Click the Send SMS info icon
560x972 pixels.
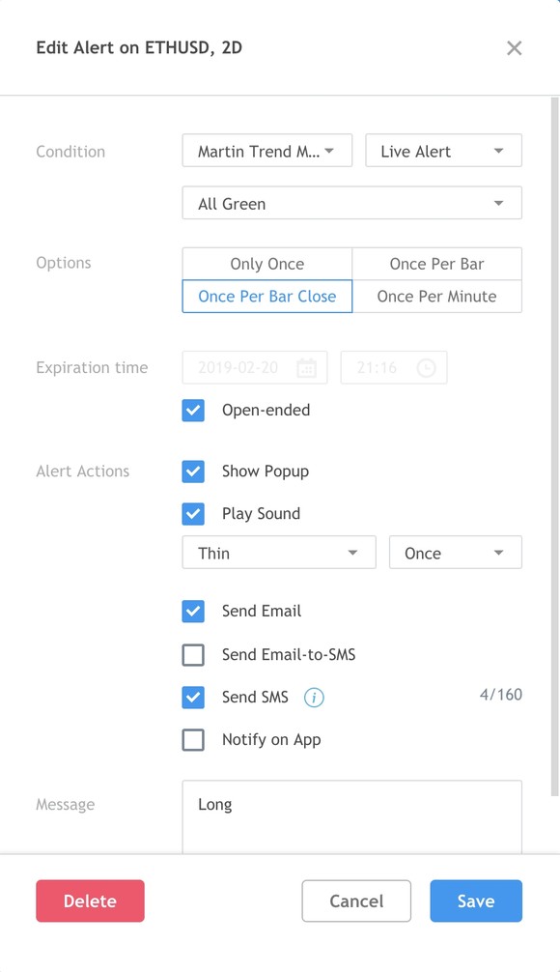tap(314, 698)
